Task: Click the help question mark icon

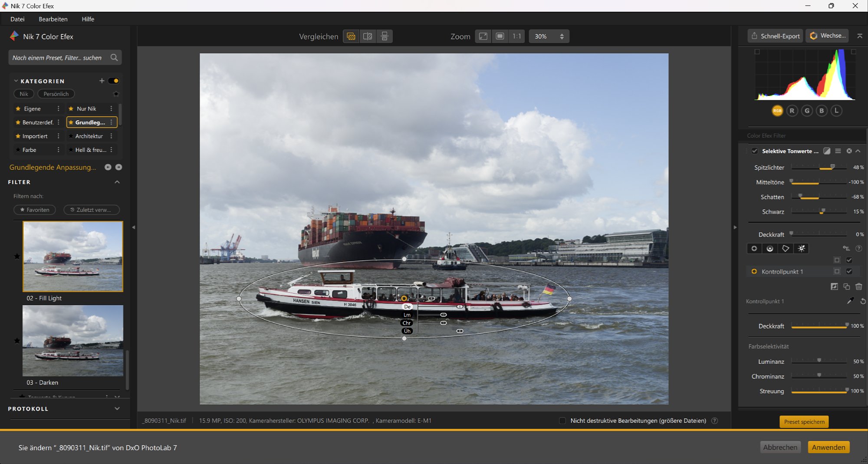Action: click(858, 248)
